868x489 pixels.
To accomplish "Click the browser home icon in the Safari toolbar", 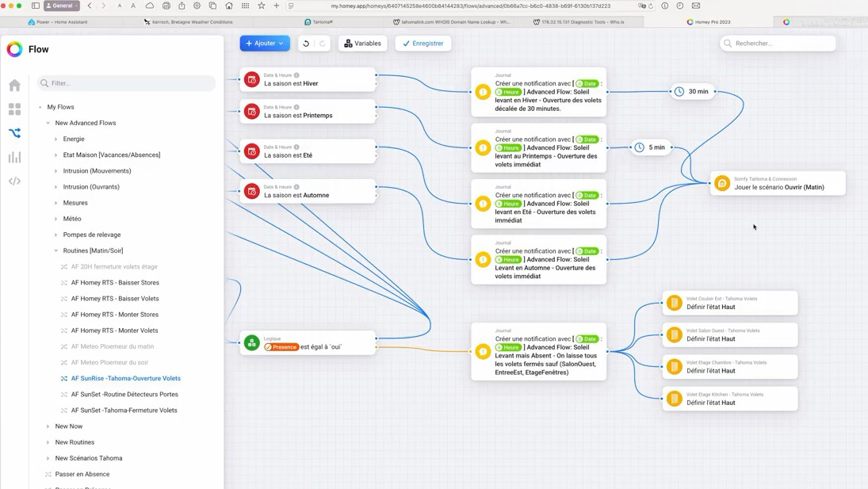I will (228, 6).
